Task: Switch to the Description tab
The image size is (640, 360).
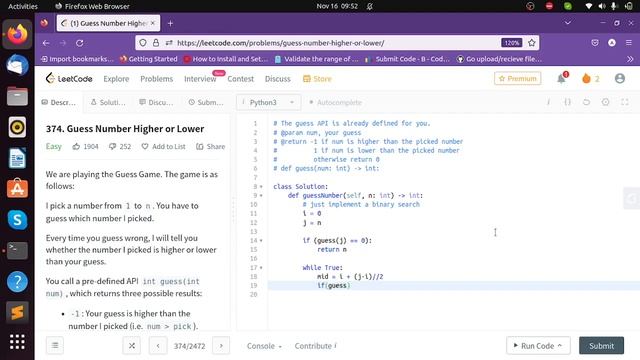Action: [x=58, y=102]
